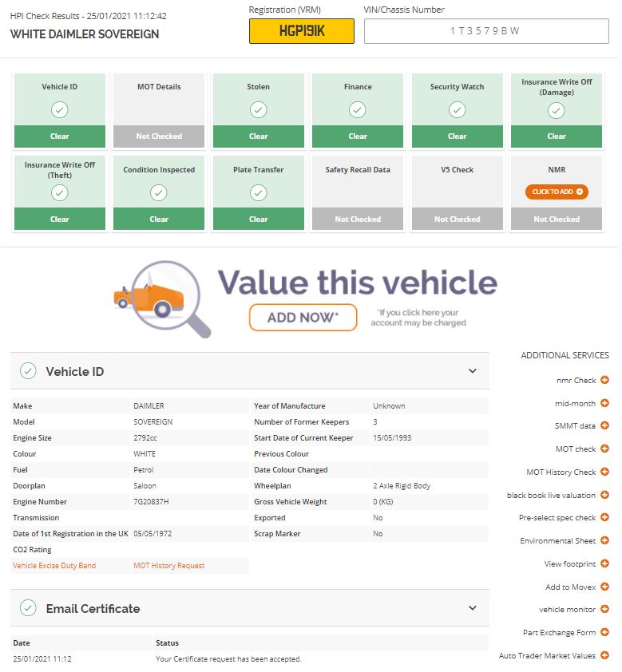Click the magnifier car illustration

162,298
